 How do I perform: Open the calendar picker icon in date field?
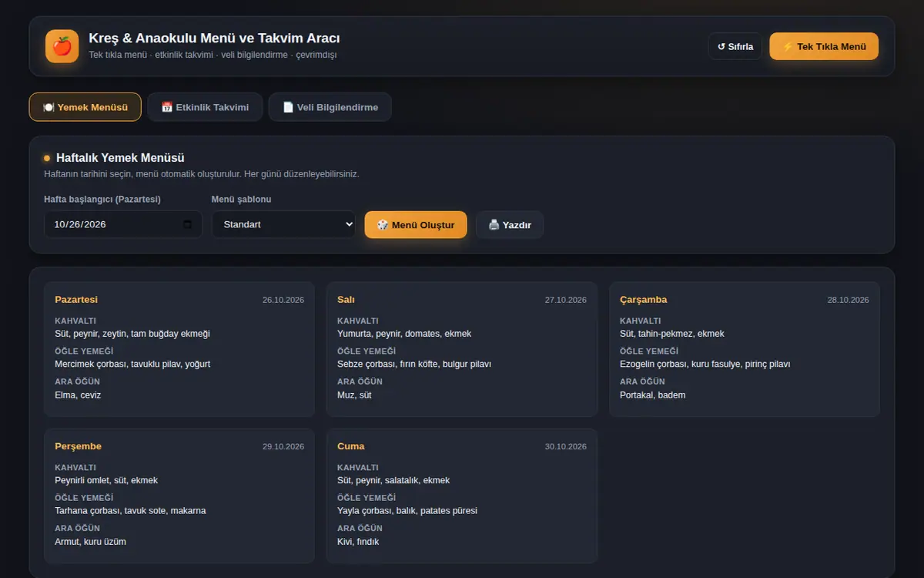coord(187,224)
